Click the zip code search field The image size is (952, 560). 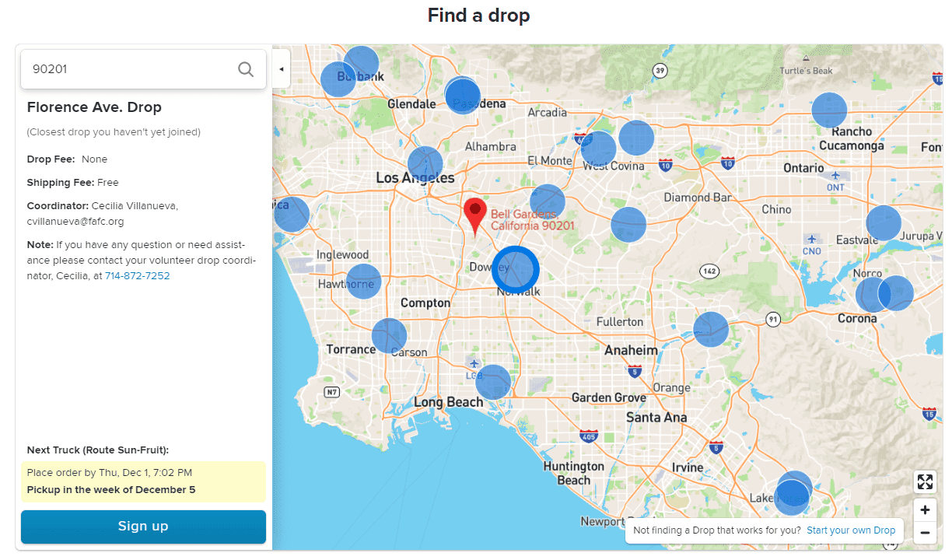click(x=128, y=69)
